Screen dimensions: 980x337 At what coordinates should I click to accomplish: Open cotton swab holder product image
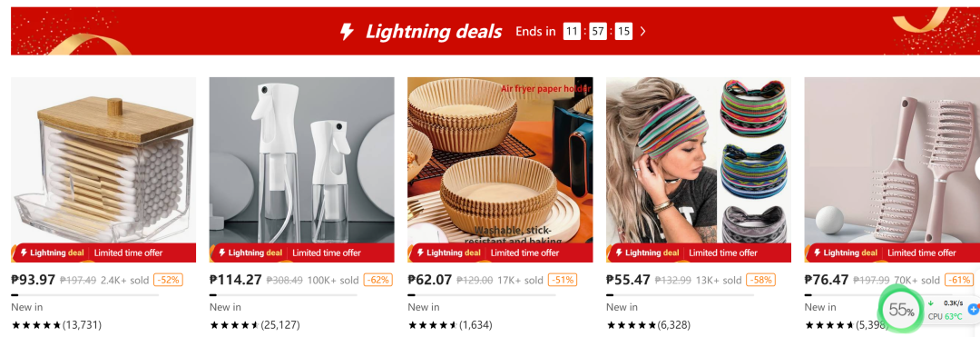coord(103,160)
